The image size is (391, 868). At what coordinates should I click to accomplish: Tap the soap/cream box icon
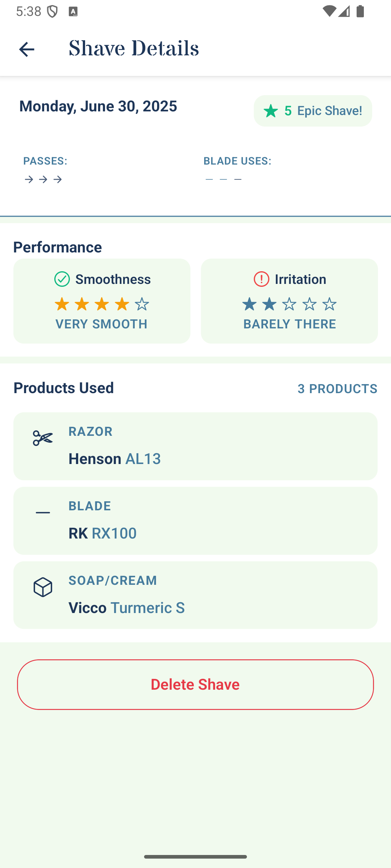coord(43,587)
